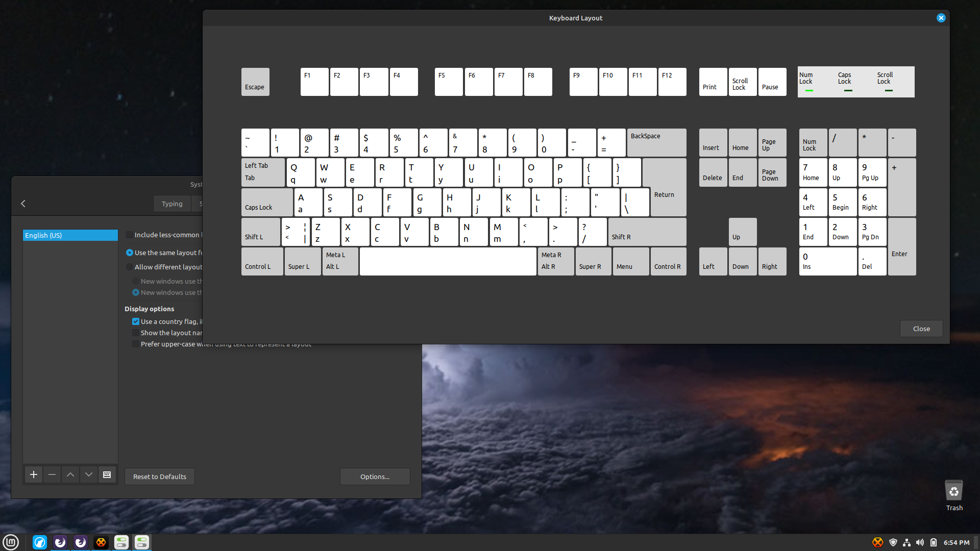Select Use the same layout radio option
980x551 pixels.
(x=130, y=253)
